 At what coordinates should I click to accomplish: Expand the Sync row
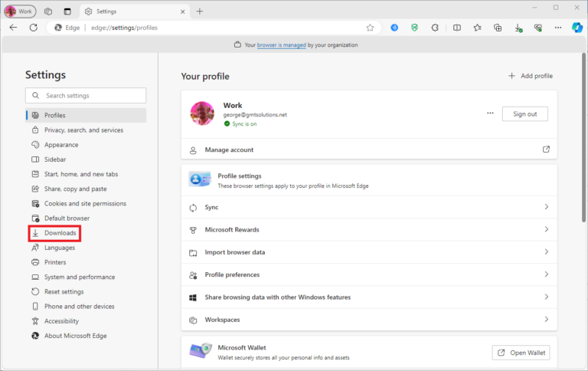(369, 207)
